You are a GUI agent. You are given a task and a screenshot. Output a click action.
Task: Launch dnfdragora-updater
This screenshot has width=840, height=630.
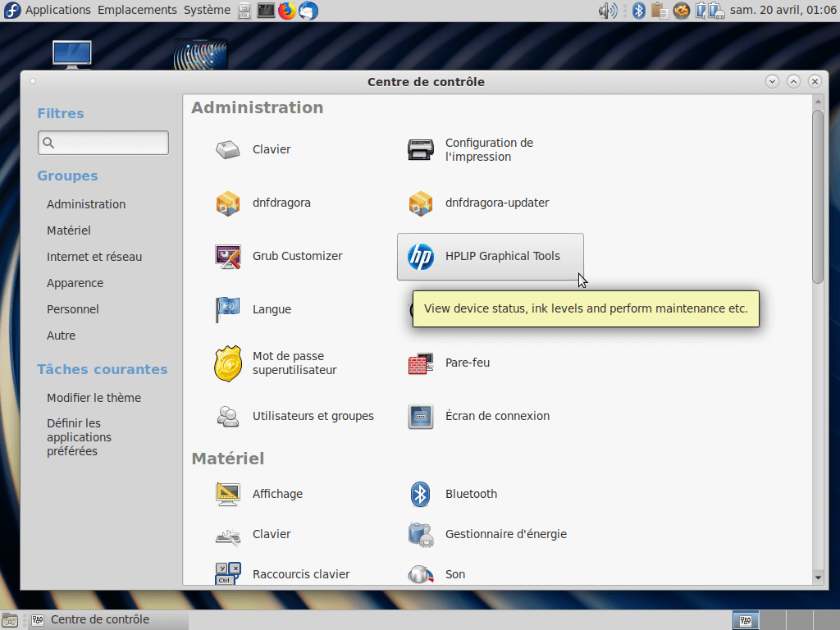(478, 203)
